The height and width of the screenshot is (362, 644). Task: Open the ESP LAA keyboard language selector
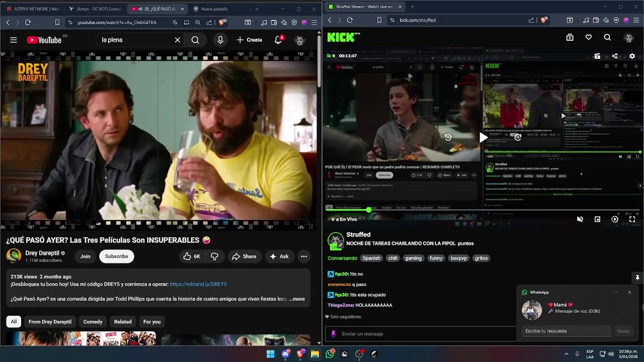(590, 354)
